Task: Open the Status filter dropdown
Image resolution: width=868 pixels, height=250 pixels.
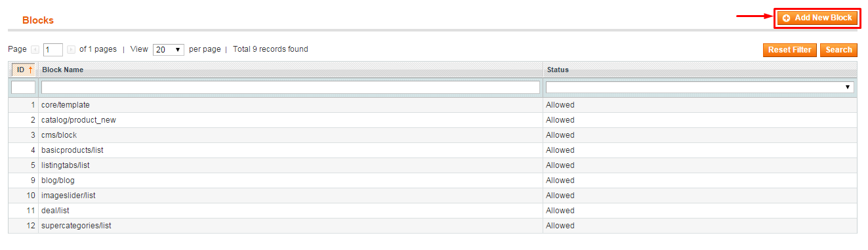Action: click(x=700, y=87)
